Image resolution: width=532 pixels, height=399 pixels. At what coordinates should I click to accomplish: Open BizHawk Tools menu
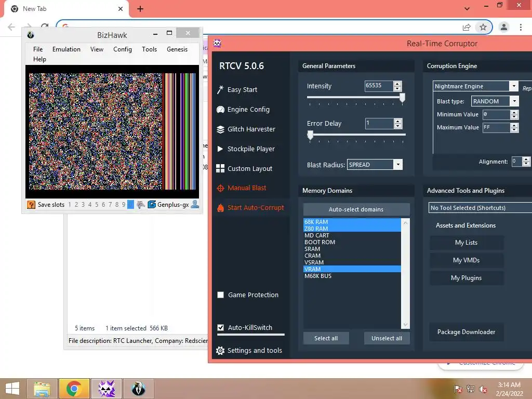(x=149, y=49)
